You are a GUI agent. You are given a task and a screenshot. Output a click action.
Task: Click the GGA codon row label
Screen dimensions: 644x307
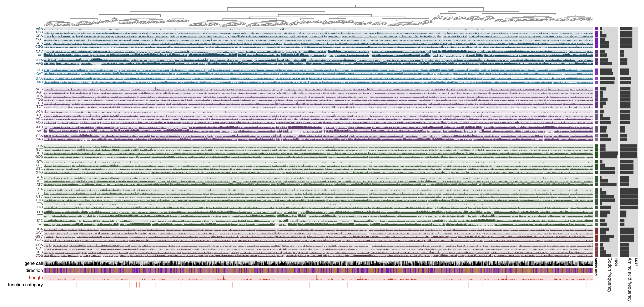click(x=39, y=229)
